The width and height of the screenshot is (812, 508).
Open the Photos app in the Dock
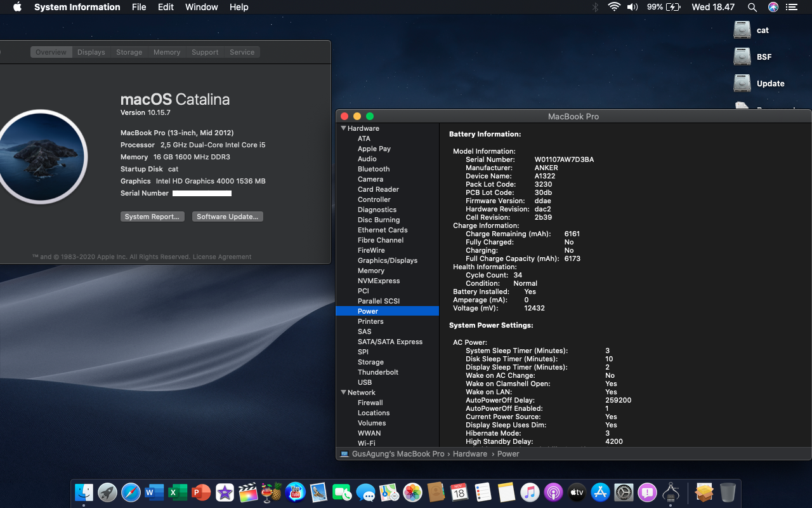(x=412, y=492)
